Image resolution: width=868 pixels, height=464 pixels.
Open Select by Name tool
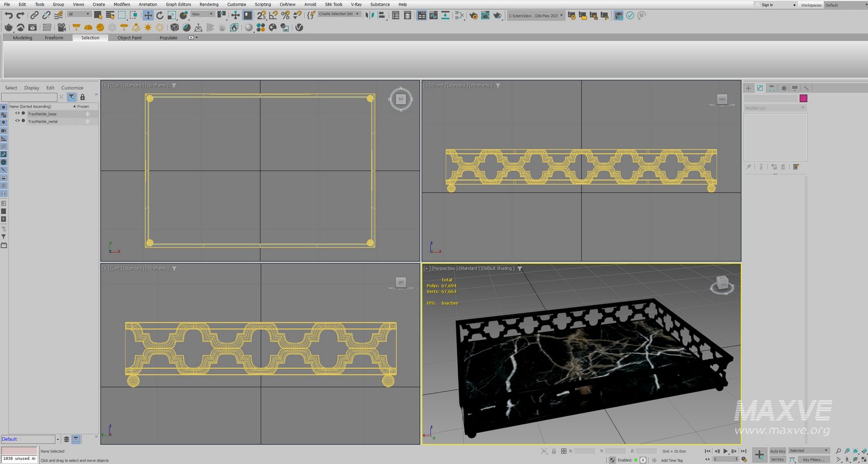pyautogui.click(x=109, y=15)
